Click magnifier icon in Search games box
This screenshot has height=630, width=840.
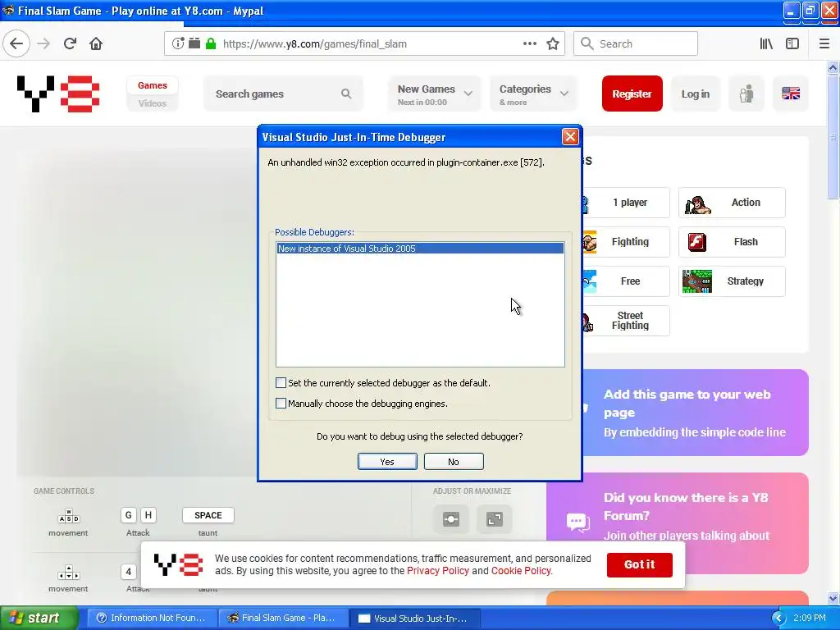click(347, 94)
